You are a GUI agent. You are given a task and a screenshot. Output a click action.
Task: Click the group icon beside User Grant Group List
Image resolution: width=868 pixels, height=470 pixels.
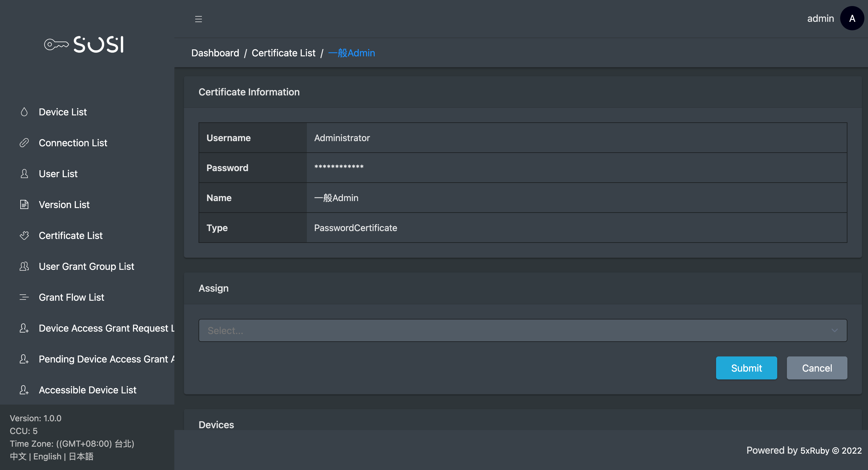coord(24,266)
